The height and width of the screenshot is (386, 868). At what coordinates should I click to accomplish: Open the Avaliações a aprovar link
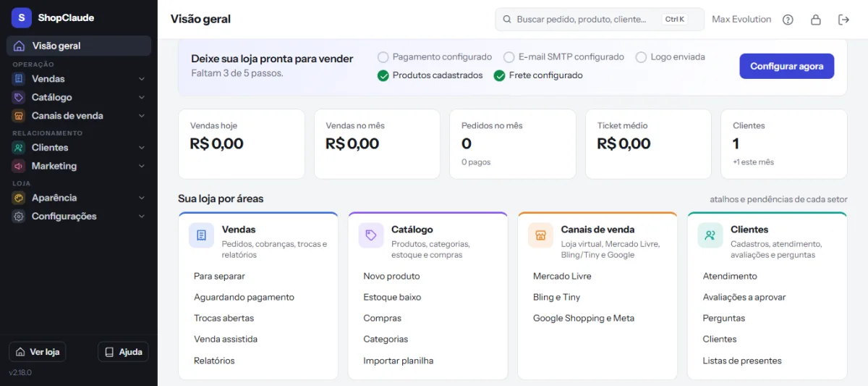[x=744, y=297]
